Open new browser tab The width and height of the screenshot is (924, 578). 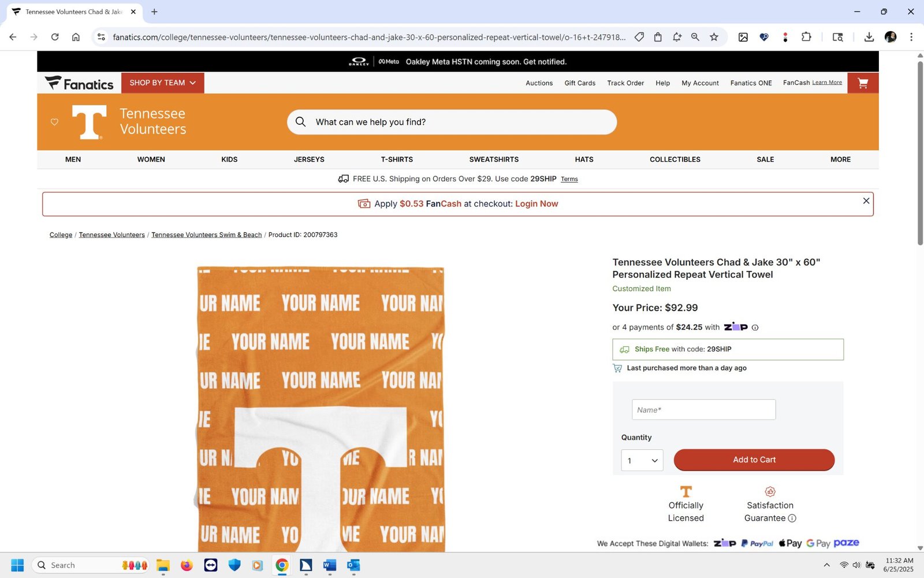[x=154, y=12]
